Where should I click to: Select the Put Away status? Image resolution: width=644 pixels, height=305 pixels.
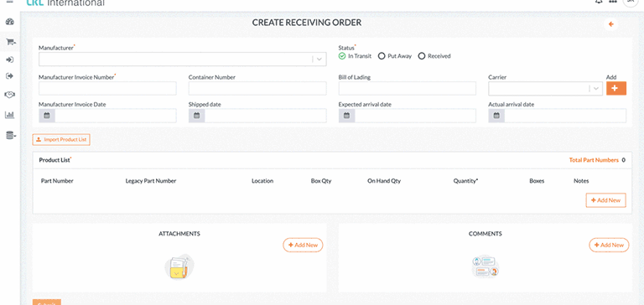[x=395, y=56]
